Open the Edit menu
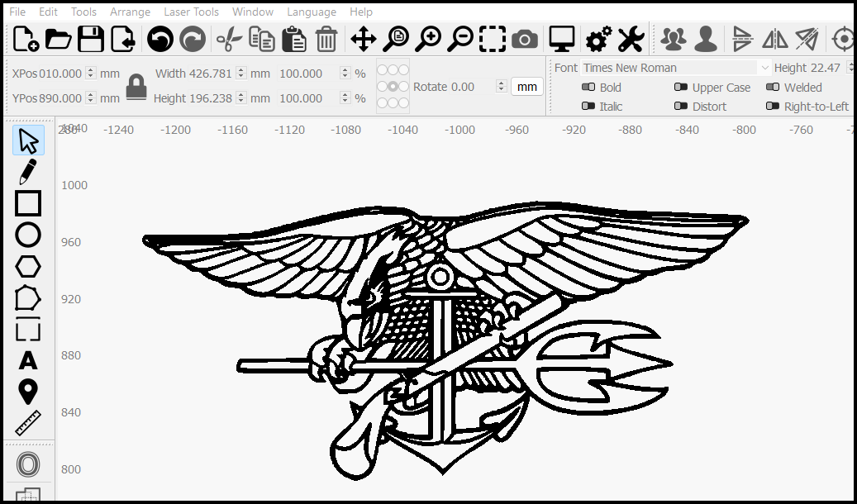The image size is (857, 504). pyautogui.click(x=48, y=12)
